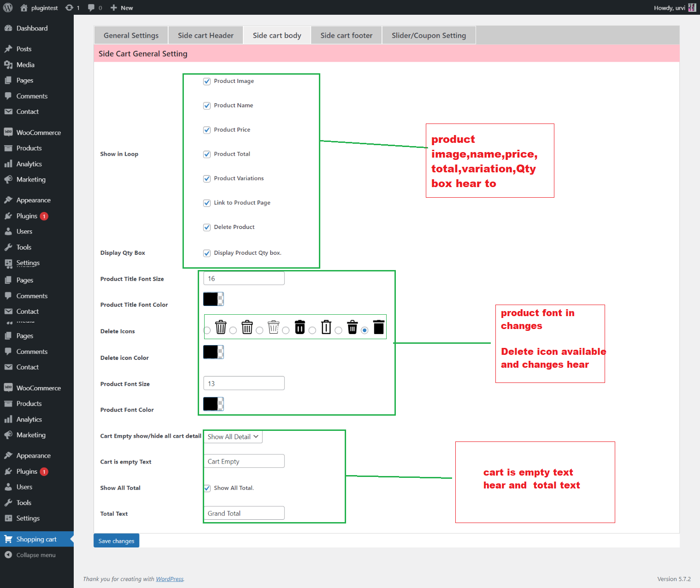Click the Save changes button

pyautogui.click(x=116, y=541)
